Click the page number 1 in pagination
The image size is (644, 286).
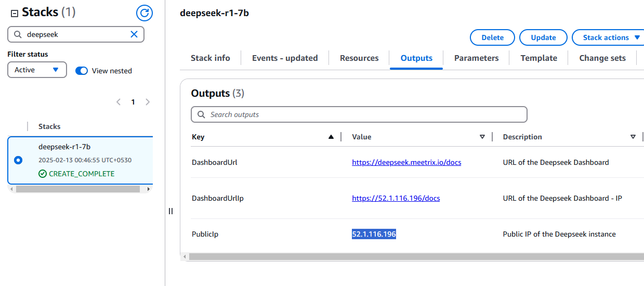point(133,102)
